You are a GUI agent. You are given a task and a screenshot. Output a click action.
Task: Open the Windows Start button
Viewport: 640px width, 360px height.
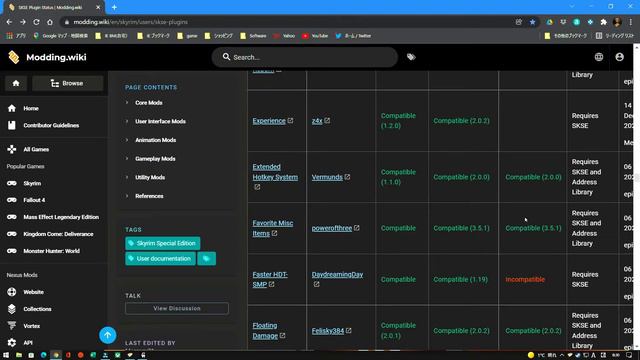(x=6, y=355)
